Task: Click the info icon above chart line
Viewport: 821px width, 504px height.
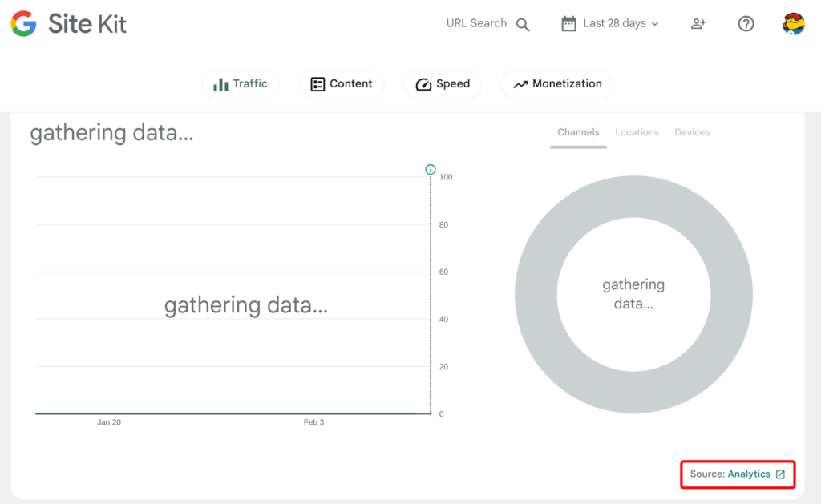Action: pyautogui.click(x=431, y=170)
